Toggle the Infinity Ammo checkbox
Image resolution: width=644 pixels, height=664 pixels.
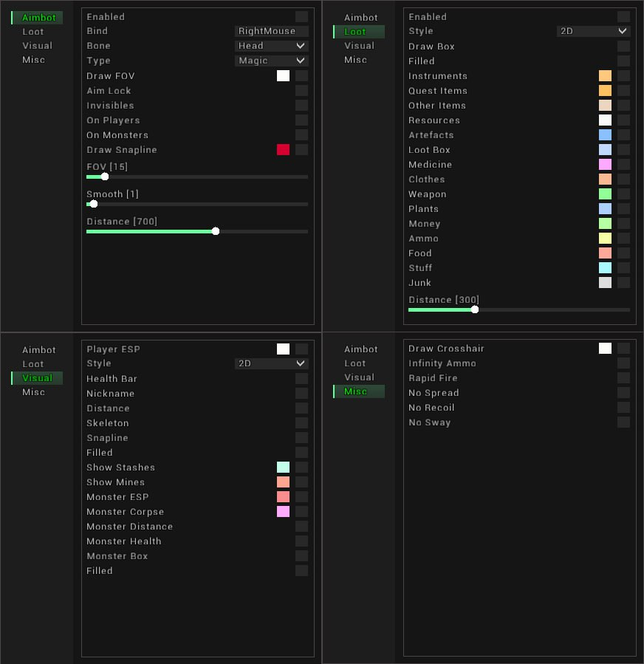pos(623,363)
